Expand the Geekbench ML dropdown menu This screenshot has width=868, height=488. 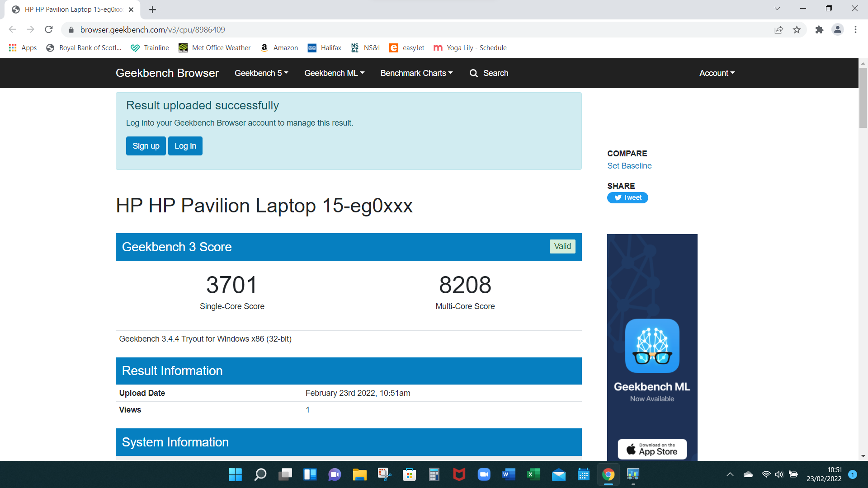pos(335,73)
